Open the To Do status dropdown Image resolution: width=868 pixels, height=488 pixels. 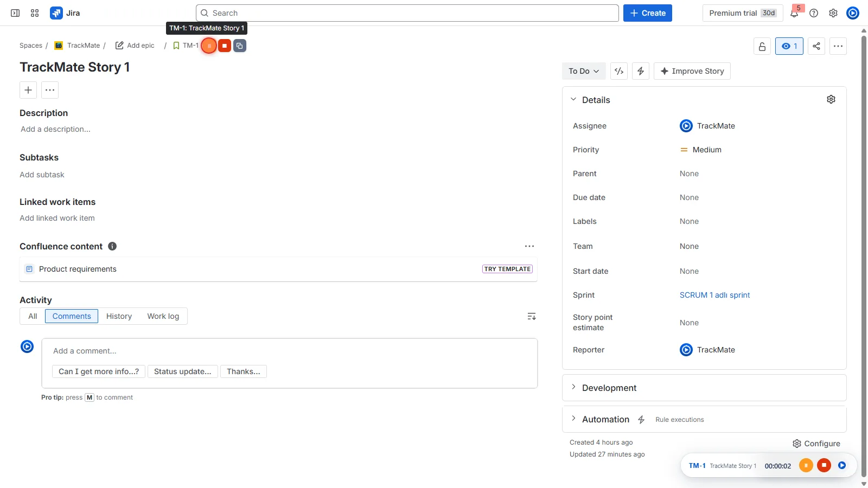584,71
